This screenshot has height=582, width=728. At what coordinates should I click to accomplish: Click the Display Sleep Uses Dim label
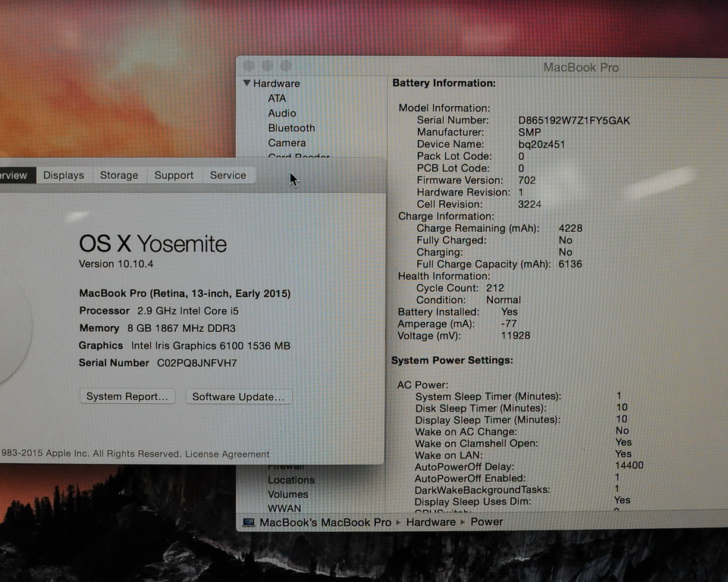pos(472,502)
